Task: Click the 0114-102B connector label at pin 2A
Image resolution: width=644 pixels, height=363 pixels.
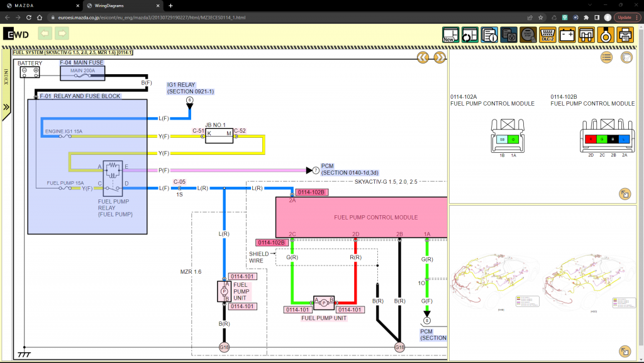Action: pos(313,193)
